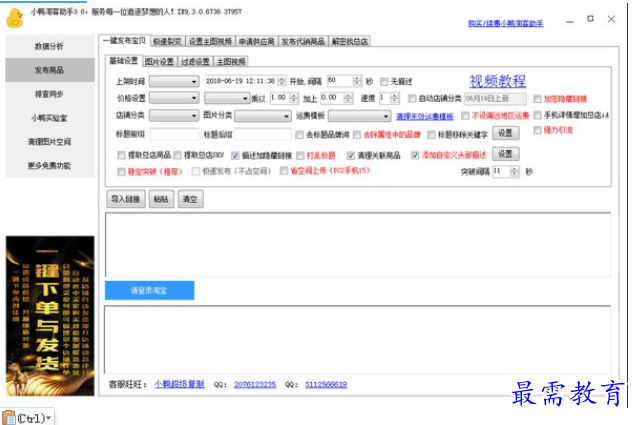Click the 粘贴 button
This screenshot has width=633, height=425.
[x=161, y=199]
